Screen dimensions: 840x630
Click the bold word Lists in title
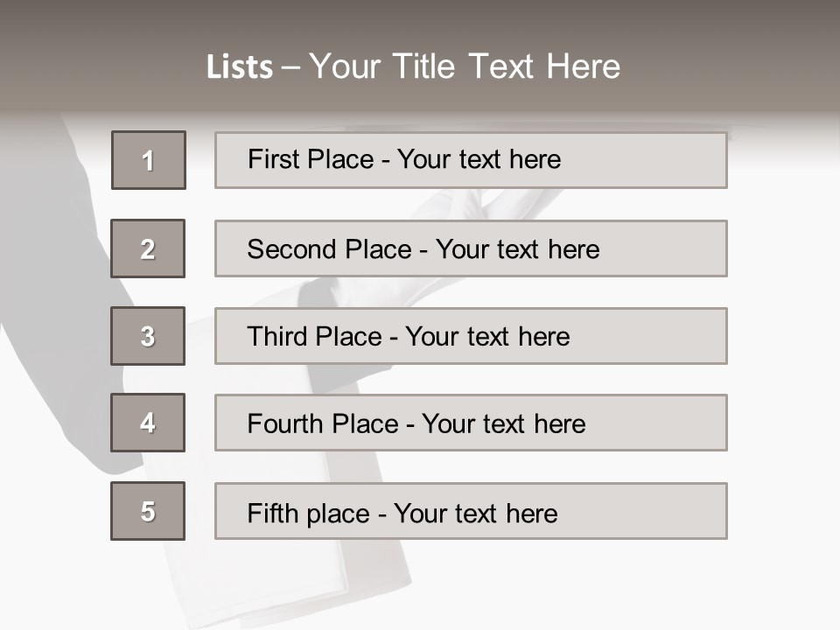pyautogui.click(x=240, y=67)
